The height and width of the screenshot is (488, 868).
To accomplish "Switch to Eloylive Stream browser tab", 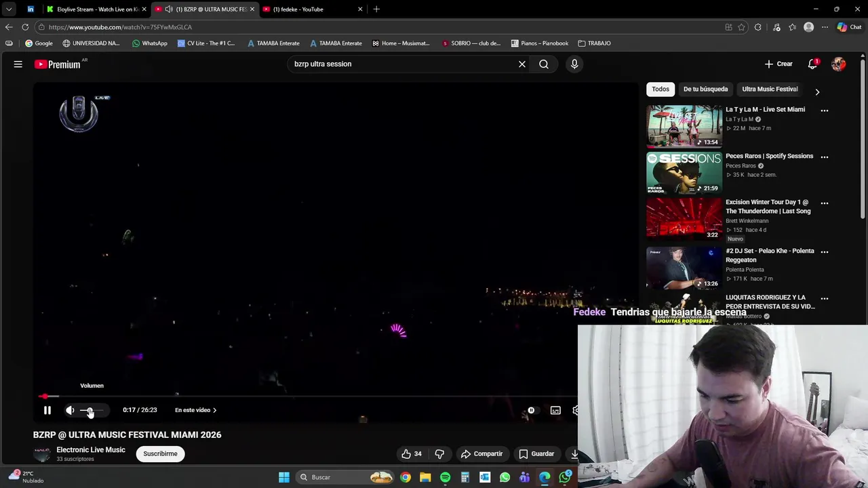I will tap(96, 9).
